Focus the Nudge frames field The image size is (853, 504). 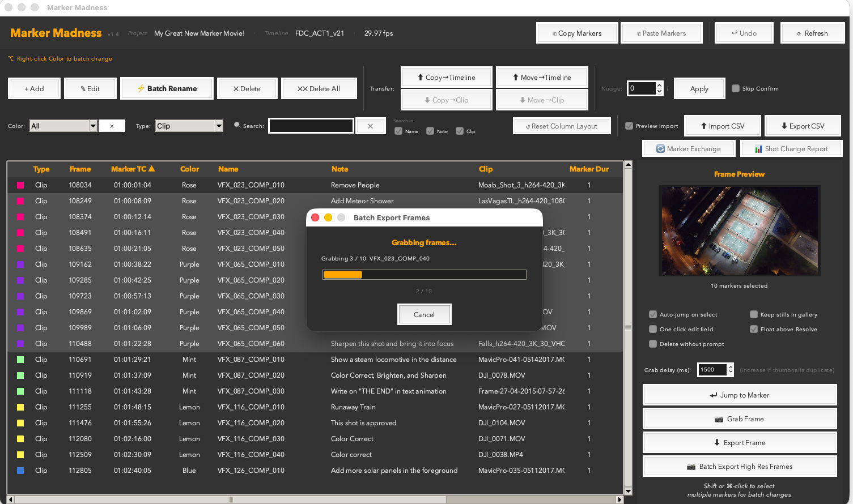pos(641,88)
